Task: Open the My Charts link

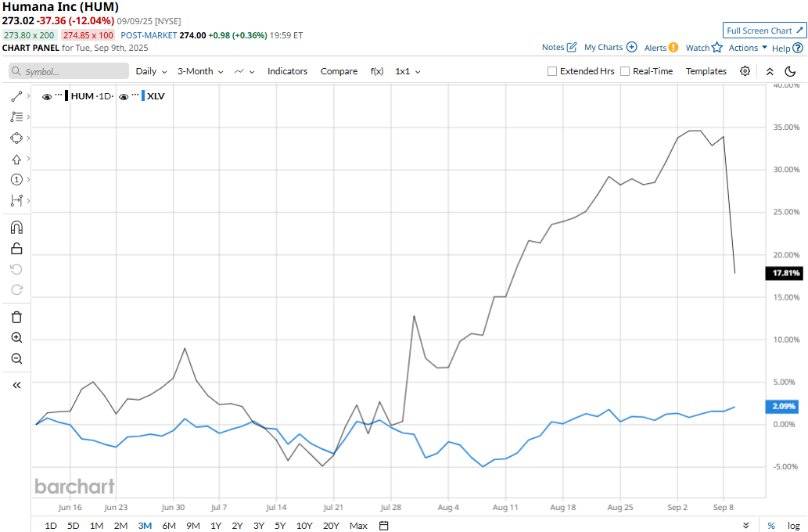Action: pyautogui.click(x=603, y=48)
